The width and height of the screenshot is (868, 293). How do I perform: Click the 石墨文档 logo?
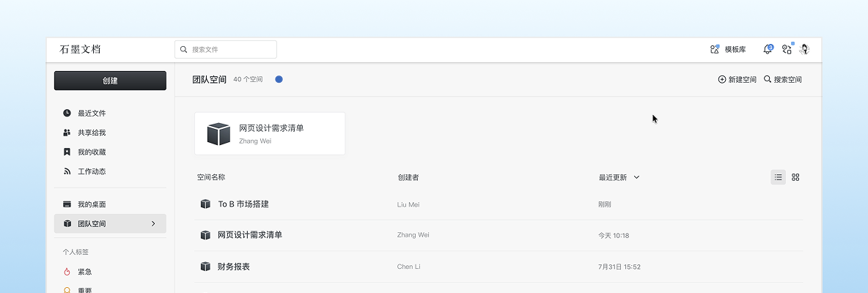pos(80,49)
